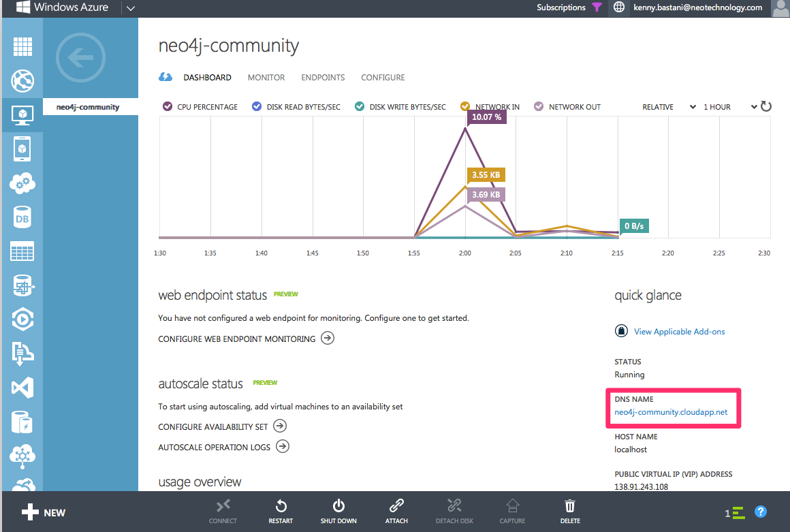Open HDInsight database icon in sidebar
Screen dimensions: 790x532
(22, 285)
